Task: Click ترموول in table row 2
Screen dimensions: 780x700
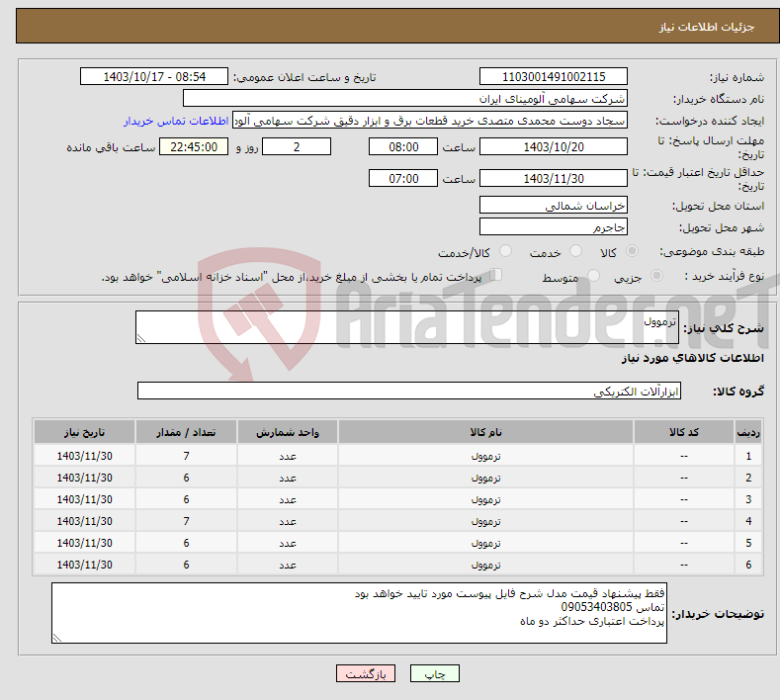Action: pyautogui.click(x=485, y=478)
